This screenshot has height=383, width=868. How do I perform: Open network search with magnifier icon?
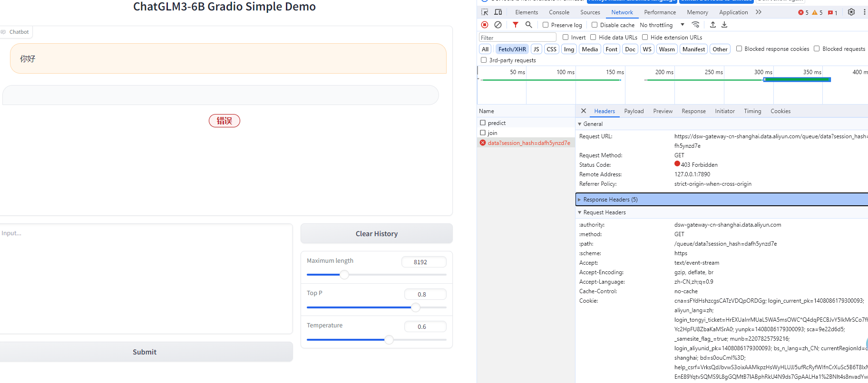click(x=528, y=25)
